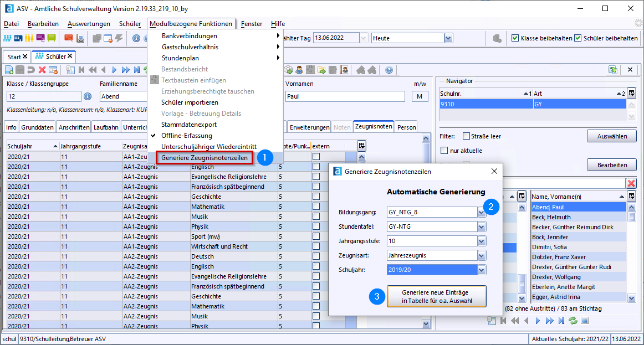Click the green refresh icon top right of Schüler tab
This screenshot has width=644, height=345.
(613, 70)
